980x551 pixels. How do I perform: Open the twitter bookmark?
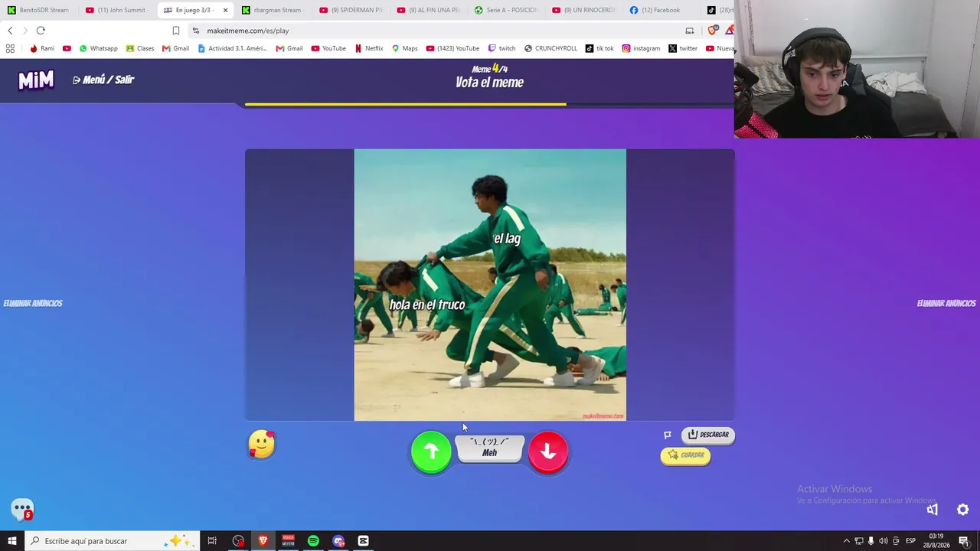click(683, 48)
